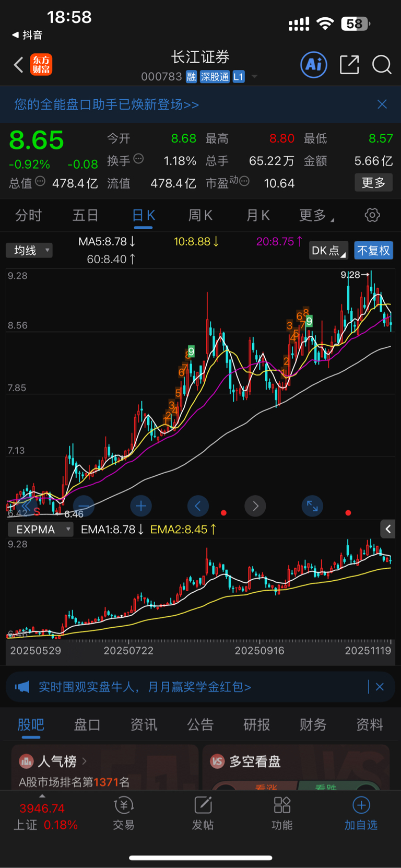Open the 人气榜 ranking card
This screenshot has height=868, width=401.
(x=104, y=767)
